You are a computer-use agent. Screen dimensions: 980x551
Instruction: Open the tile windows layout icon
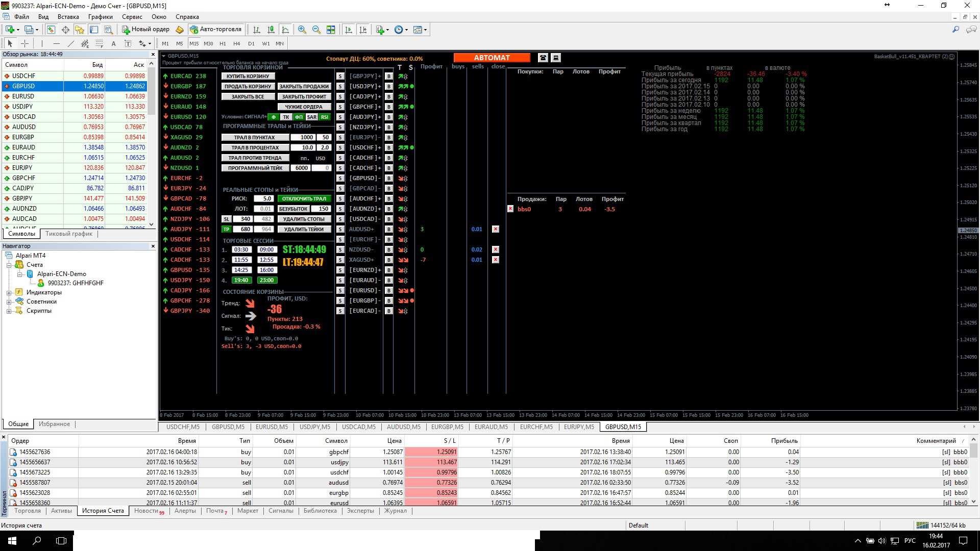click(x=331, y=30)
